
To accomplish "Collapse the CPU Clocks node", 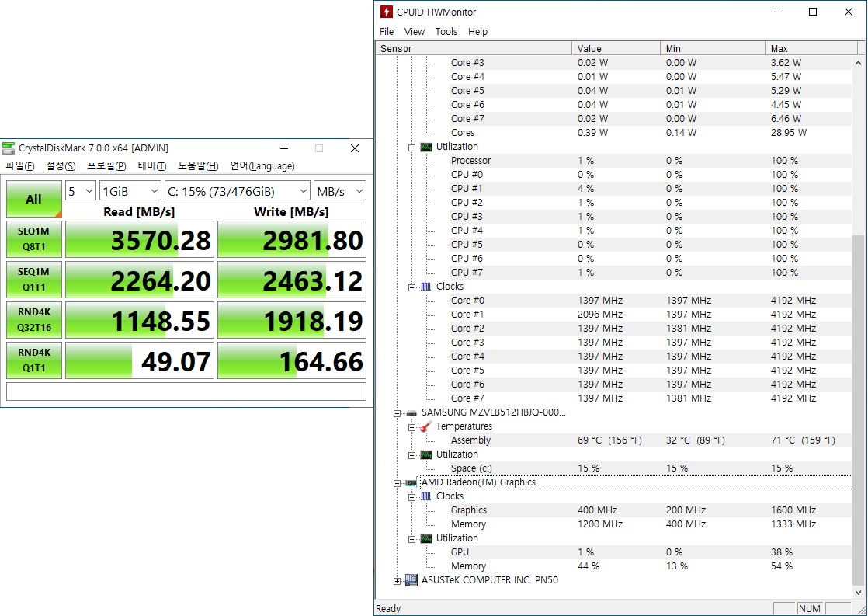I will (411, 287).
